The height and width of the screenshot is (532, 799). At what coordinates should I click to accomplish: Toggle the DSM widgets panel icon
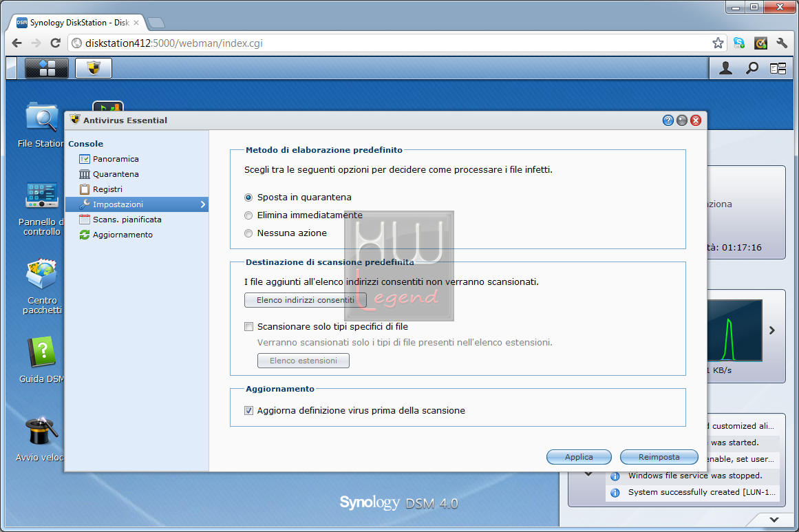tap(778, 68)
